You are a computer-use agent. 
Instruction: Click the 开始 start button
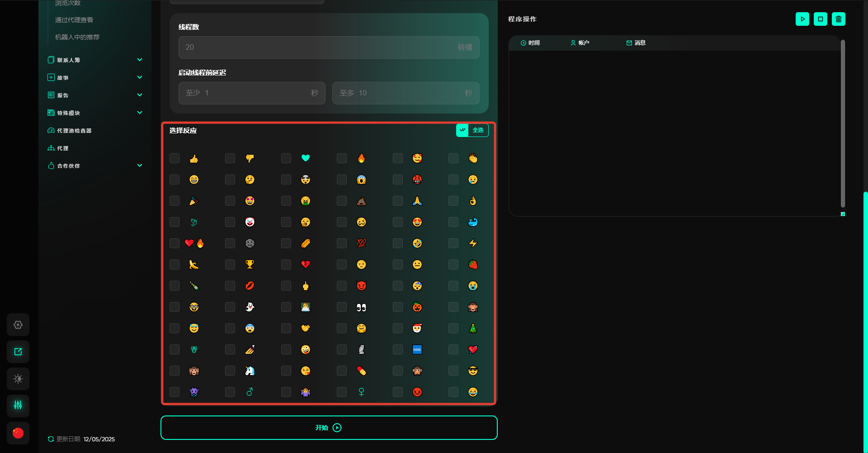coord(329,428)
